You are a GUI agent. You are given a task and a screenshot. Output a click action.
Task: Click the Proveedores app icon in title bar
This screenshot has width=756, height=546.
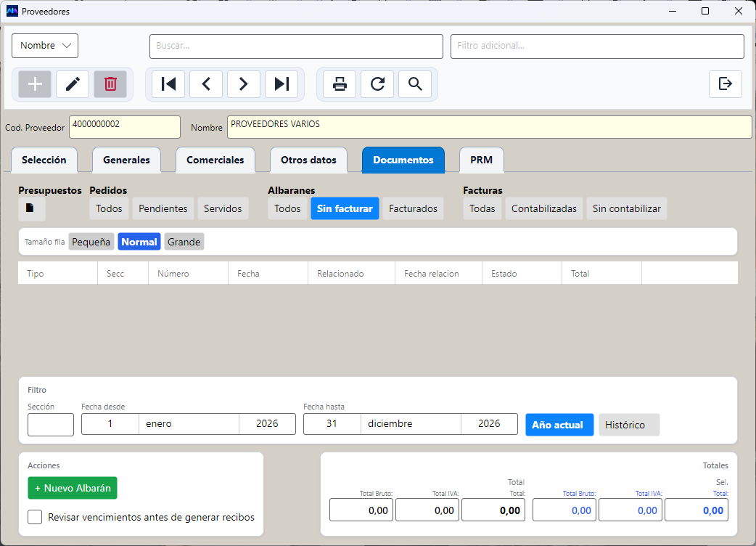pyautogui.click(x=12, y=11)
